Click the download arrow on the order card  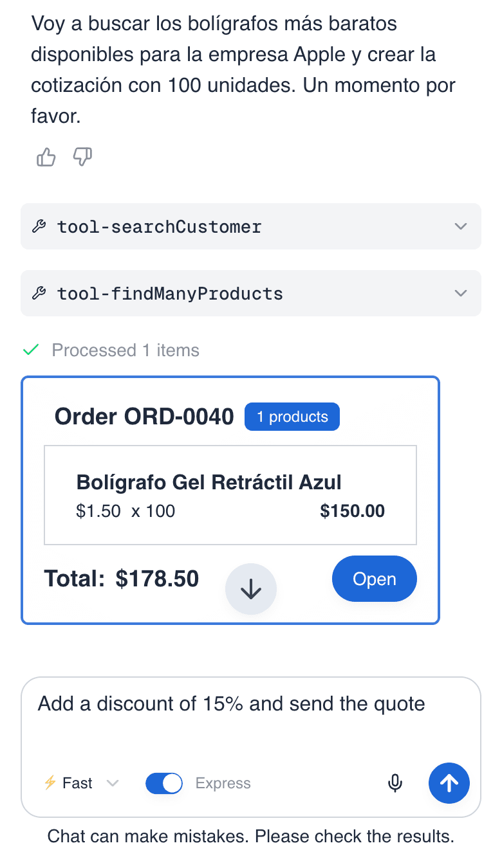[251, 589]
